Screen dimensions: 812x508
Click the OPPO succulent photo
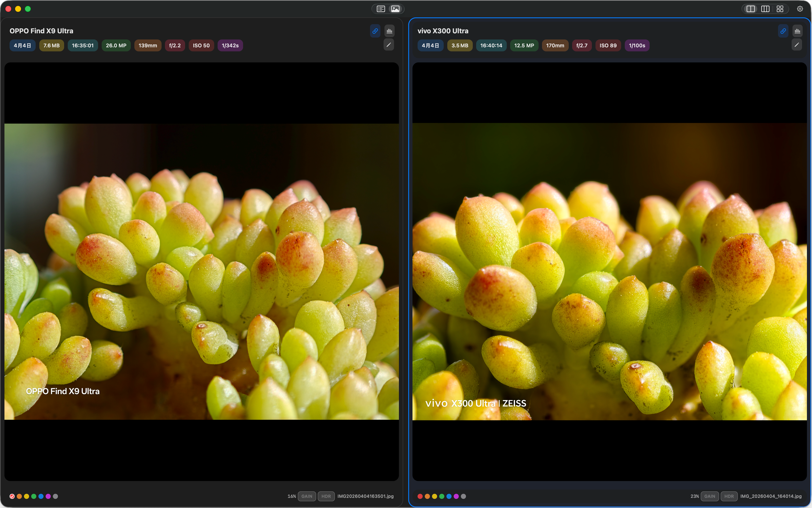point(202,271)
